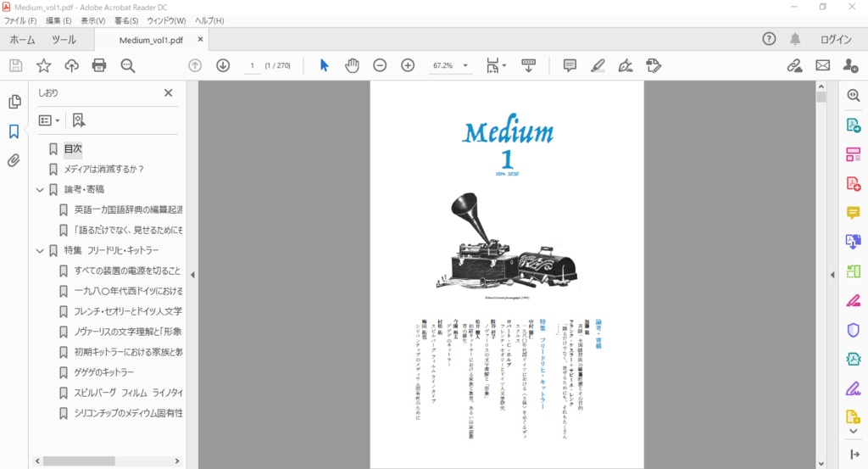Click the page number input field
The height and width of the screenshot is (469, 868).
pos(252,65)
